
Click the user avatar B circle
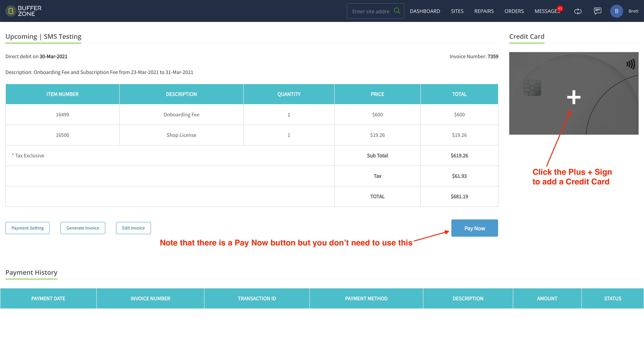(617, 11)
